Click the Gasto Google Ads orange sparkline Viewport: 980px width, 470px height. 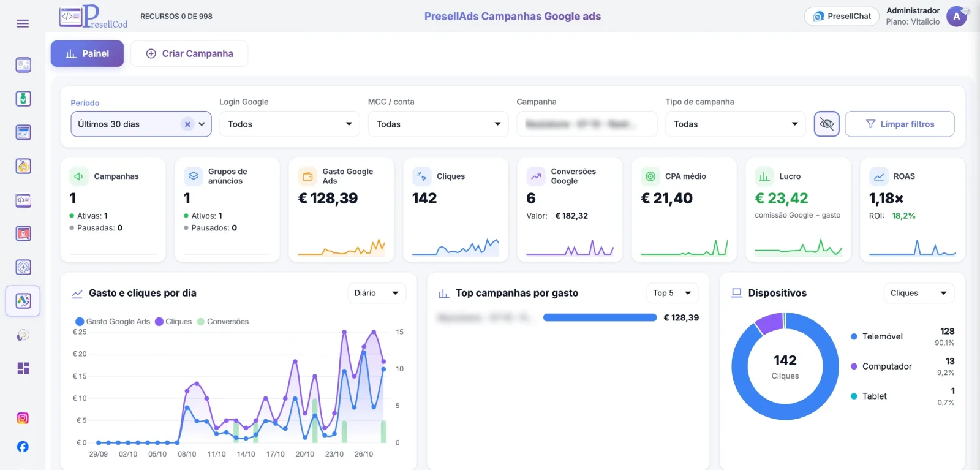click(x=342, y=247)
